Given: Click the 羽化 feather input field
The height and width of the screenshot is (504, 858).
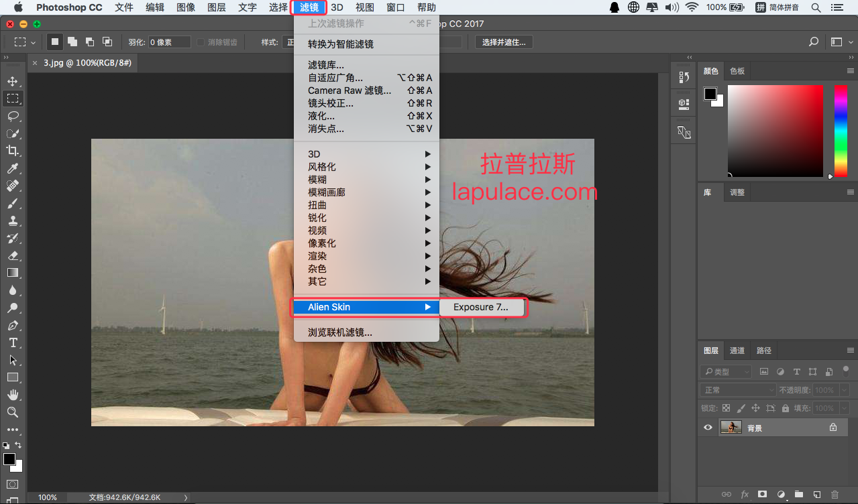Looking at the screenshot, I should pyautogui.click(x=169, y=42).
